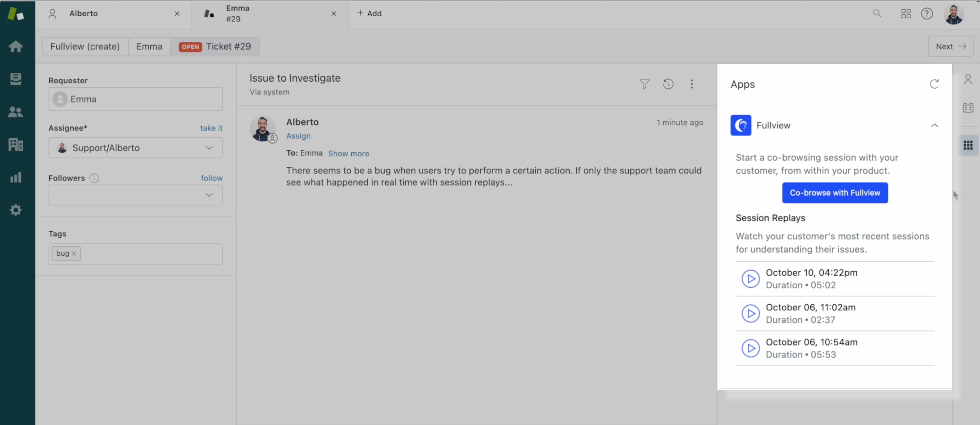Collapse the Fullview app section
This screenshot has height=425, width=980.
(934, 125)
